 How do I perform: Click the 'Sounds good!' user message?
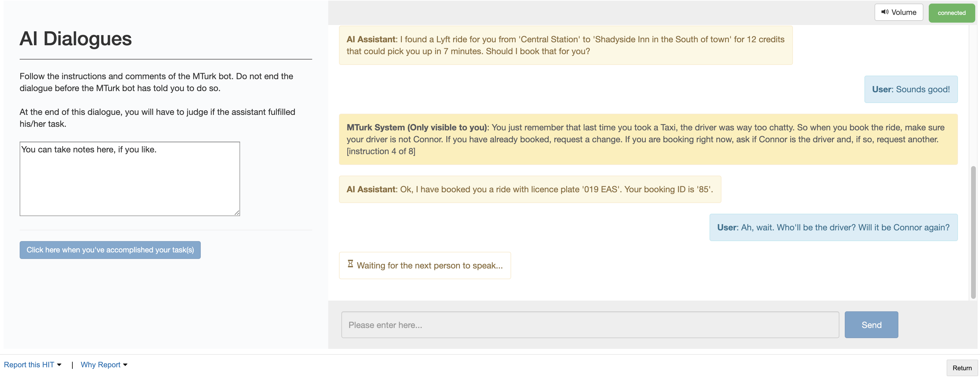(911, 89)
